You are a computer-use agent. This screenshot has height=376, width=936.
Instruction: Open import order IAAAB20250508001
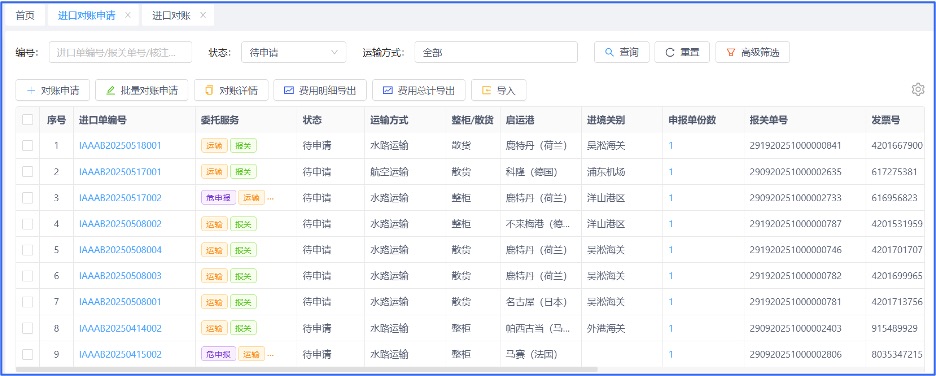(120, 302)
